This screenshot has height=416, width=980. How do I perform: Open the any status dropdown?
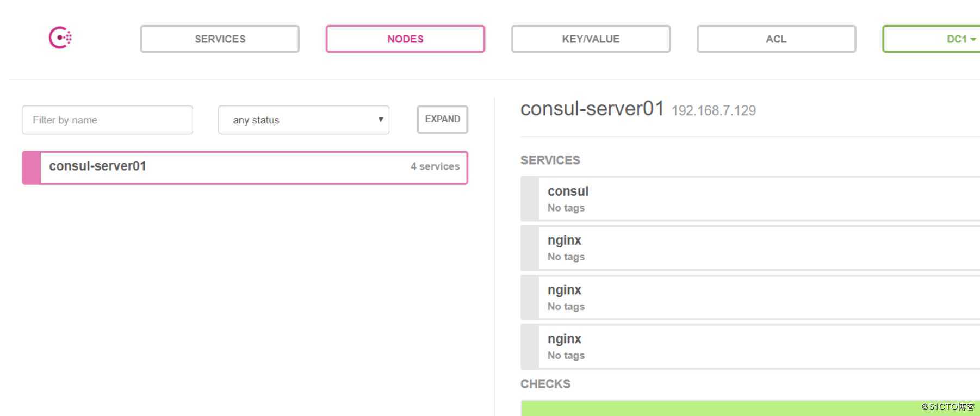coord(303,120)
